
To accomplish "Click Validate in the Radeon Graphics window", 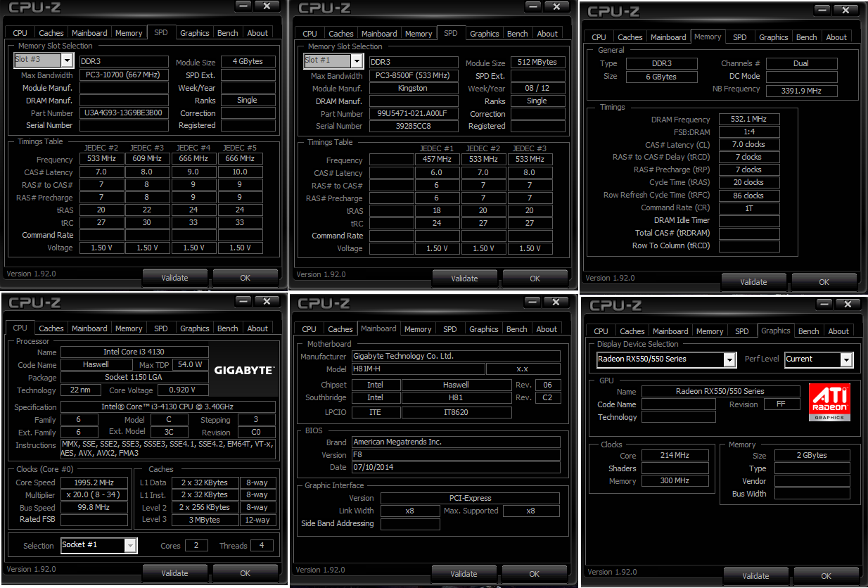I will pyautogui.click(x=755, y=576).
